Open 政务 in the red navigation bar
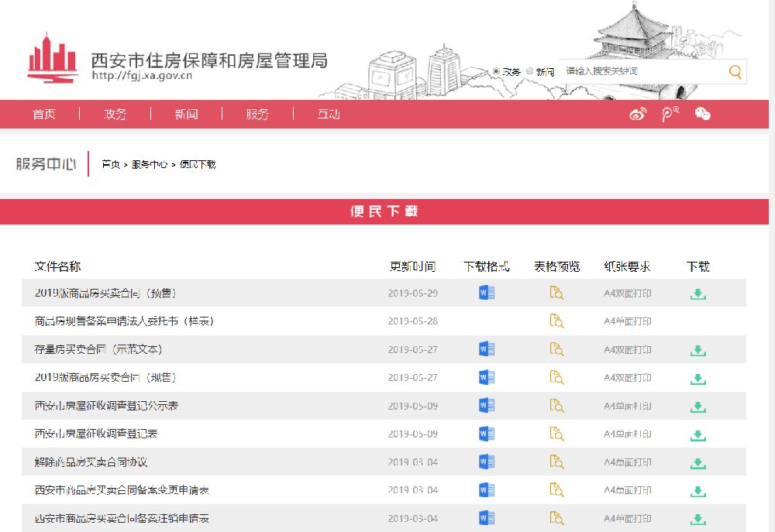Image resolution: width=775 pixels, height=532 pixels. 115,114
